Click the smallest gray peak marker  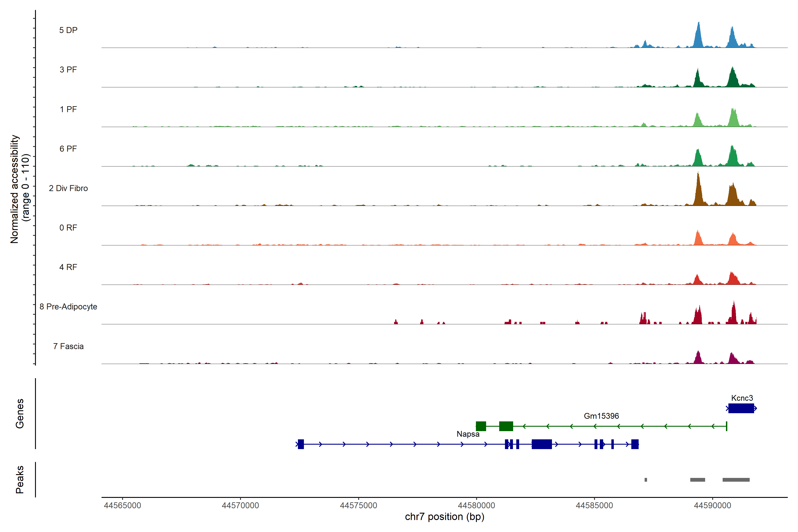pos(646,480)
